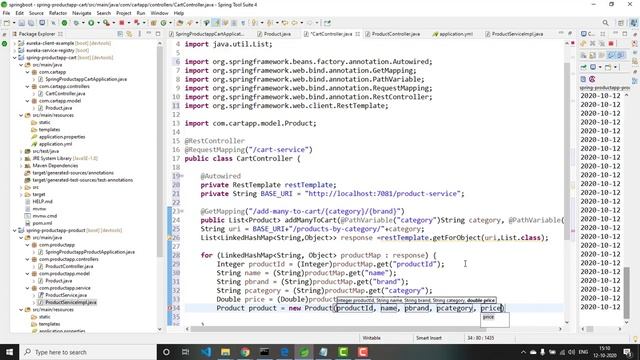This screenshot has height=360, width=640.
Task: Click the green Debug bug icon
Action: tap(76, 23)
